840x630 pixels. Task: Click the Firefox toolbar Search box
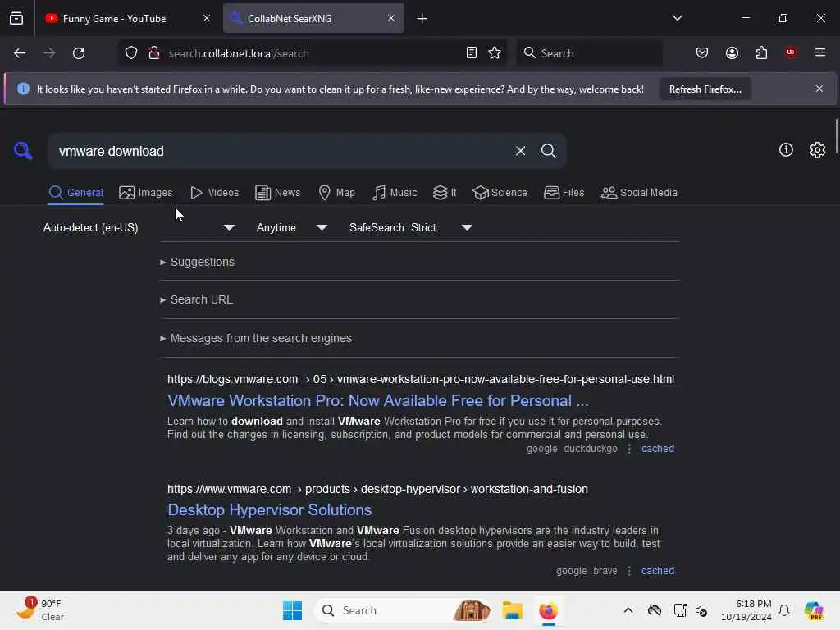tap(589, 53)
